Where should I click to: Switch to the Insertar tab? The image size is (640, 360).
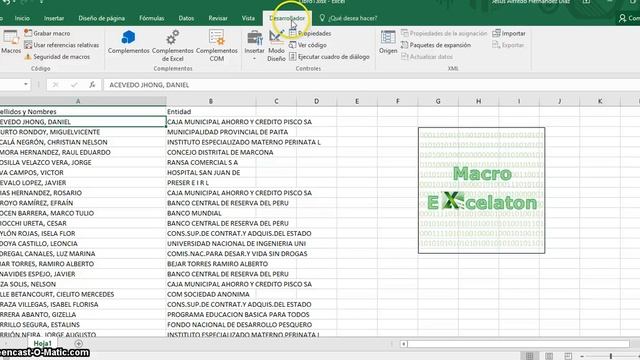[54, 18]
